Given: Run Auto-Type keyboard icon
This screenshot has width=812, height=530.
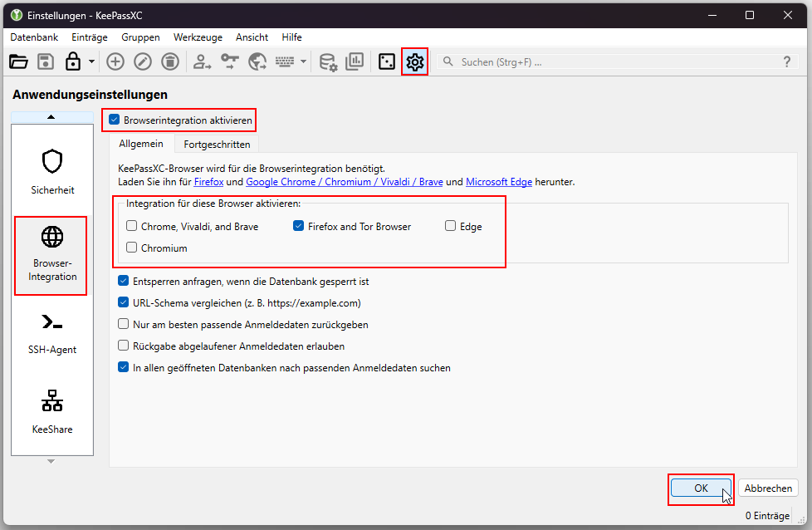Looking at the screenshot, I should (x=285, y=61).
